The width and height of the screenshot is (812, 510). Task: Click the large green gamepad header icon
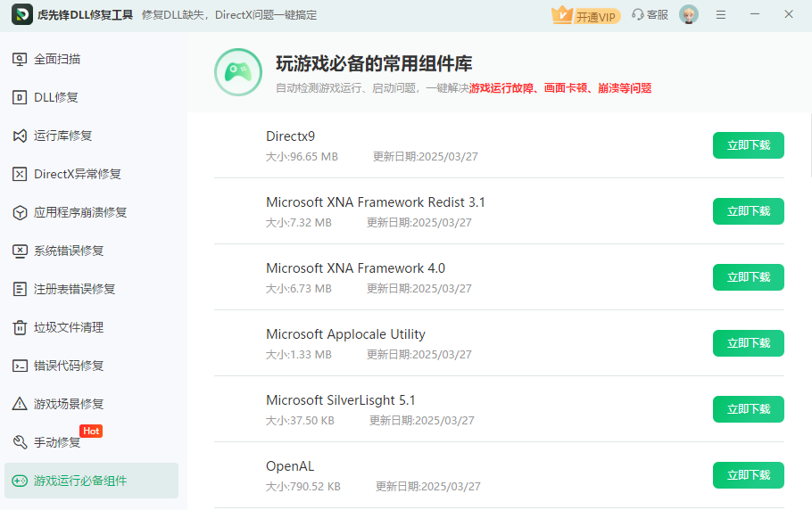(238, 72)
